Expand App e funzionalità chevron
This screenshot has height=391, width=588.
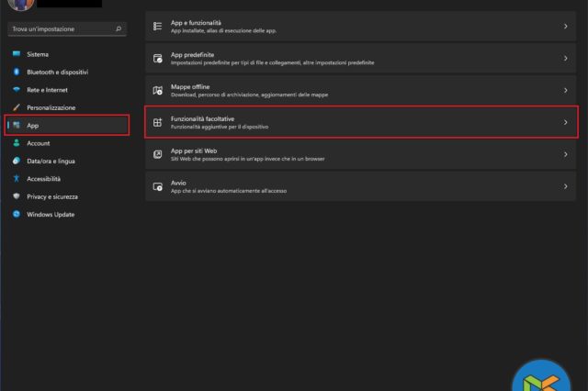tap(566, 27)
